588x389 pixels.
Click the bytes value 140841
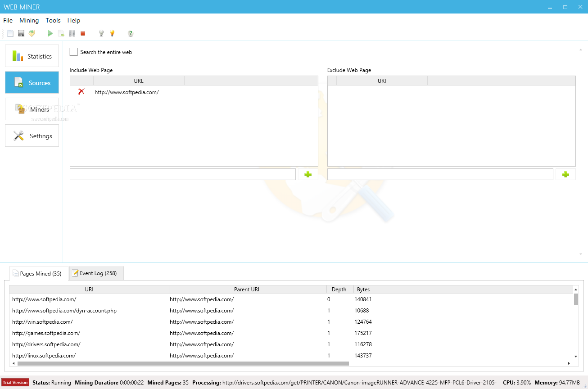pyautogui.click(x=363, y=299)
